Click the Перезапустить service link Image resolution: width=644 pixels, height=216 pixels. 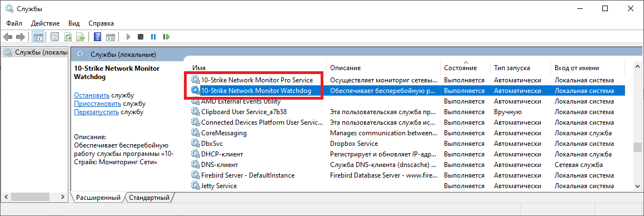[x=97, y=111]
